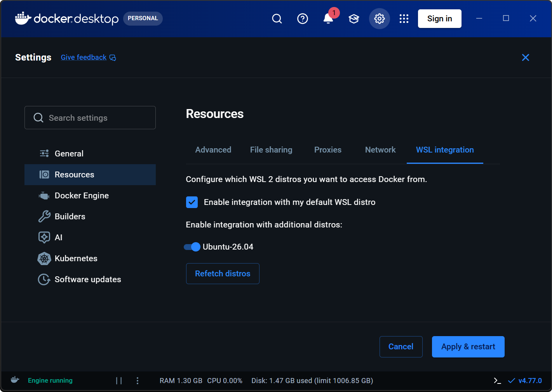Open Kubernetes settings

pos(90,258)
